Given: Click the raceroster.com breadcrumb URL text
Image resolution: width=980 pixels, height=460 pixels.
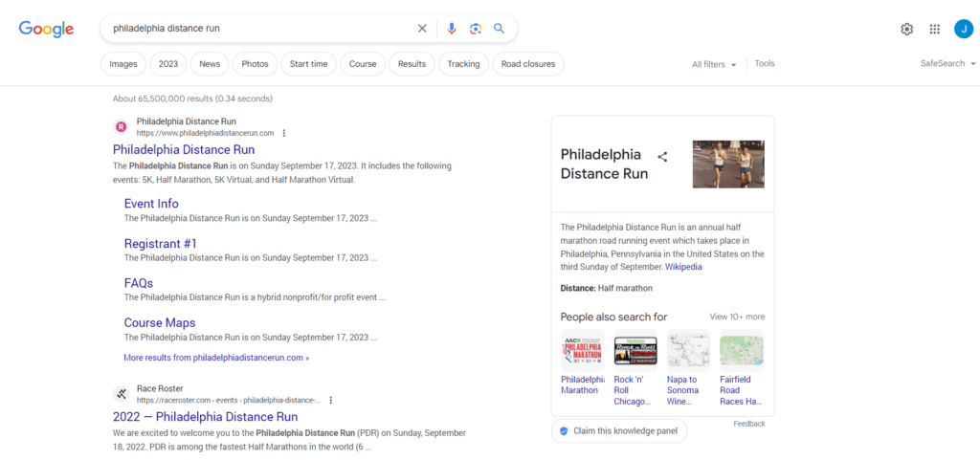Looking at the screenshot, I should coord(229,400).
